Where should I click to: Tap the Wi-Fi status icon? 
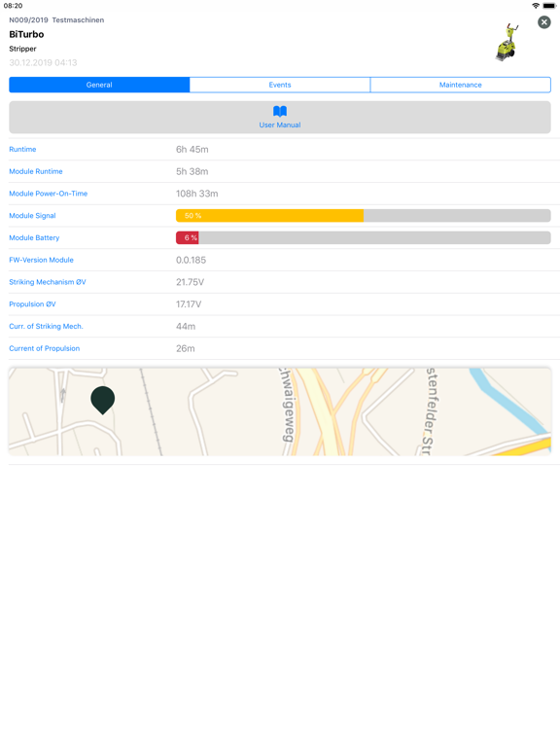click(536, 6)
